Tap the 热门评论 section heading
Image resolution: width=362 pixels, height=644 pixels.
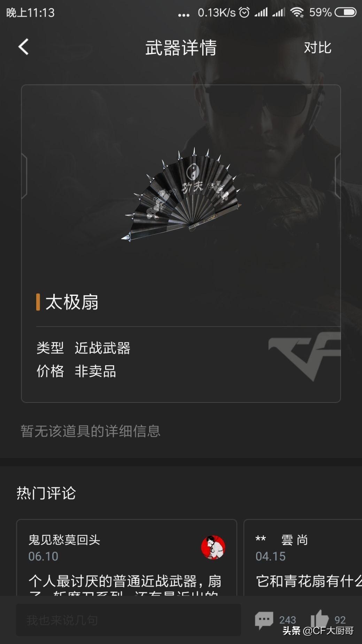click(x=46, y=493)
